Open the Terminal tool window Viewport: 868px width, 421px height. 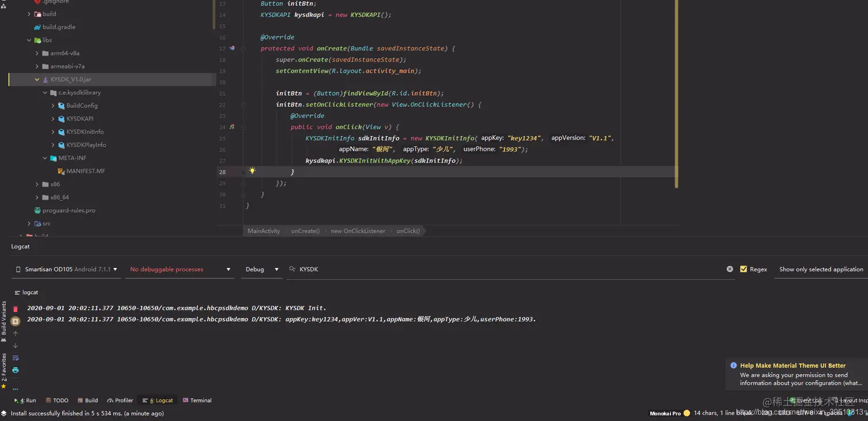click(197, 400)
